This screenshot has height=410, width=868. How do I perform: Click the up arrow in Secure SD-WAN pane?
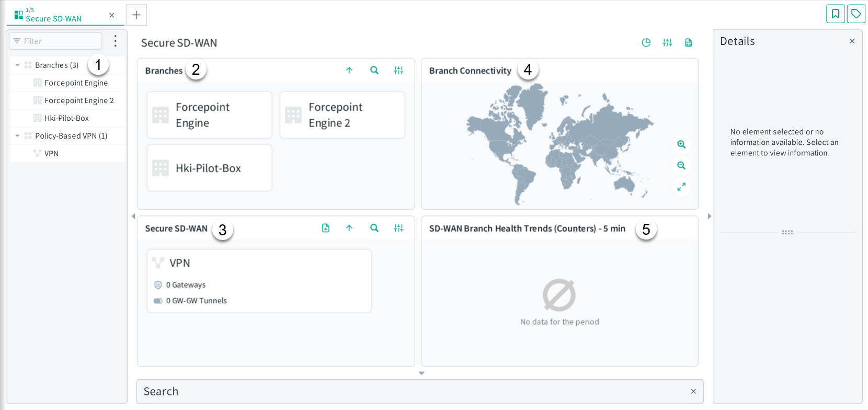349,228
